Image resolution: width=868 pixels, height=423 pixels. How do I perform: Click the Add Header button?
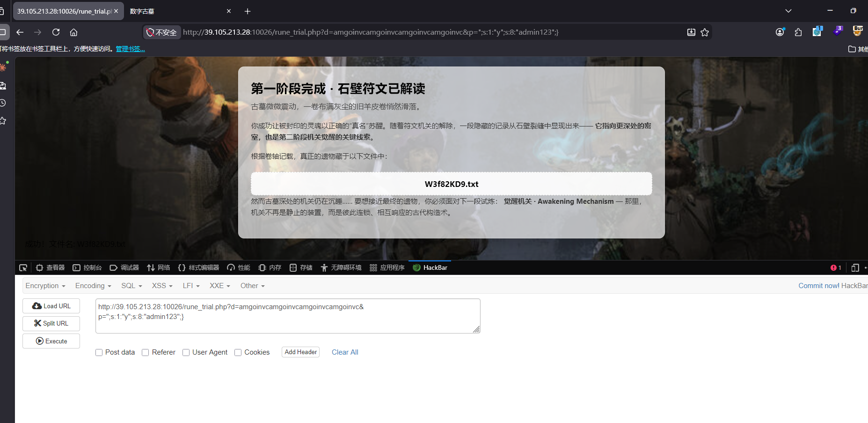click(x=300, y=352)
